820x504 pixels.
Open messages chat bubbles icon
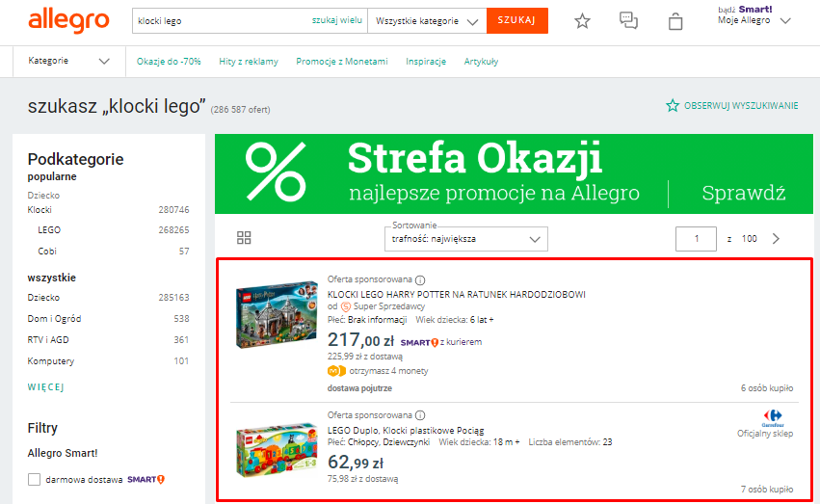coord(628,20)
